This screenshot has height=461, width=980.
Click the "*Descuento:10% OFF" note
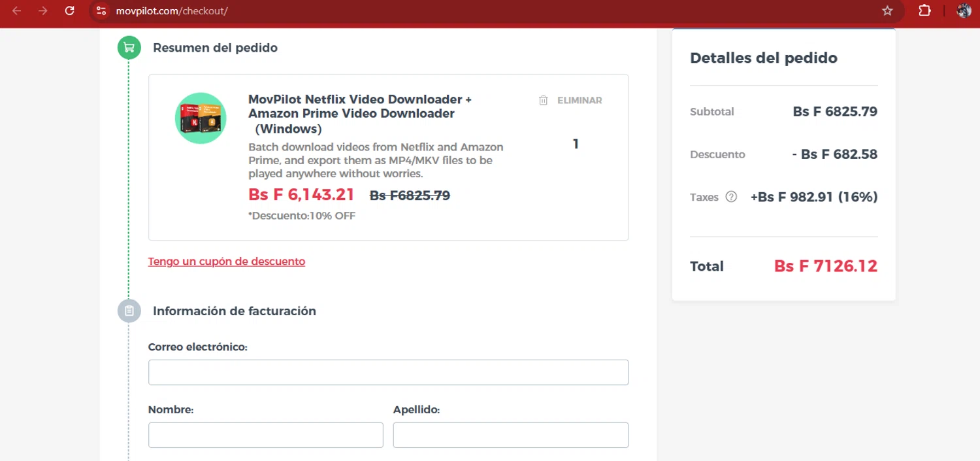[302, 216]
